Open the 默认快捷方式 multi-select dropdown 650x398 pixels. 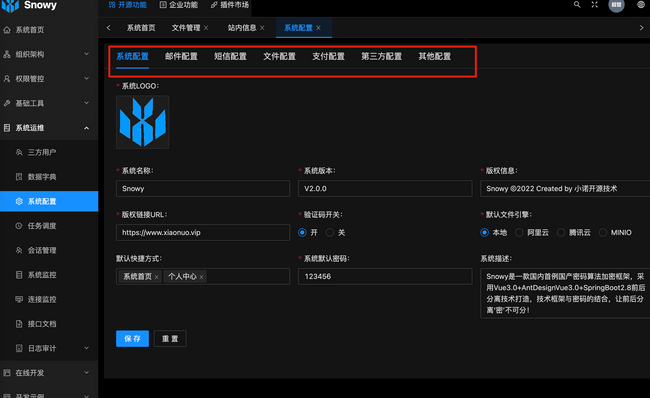203,277
